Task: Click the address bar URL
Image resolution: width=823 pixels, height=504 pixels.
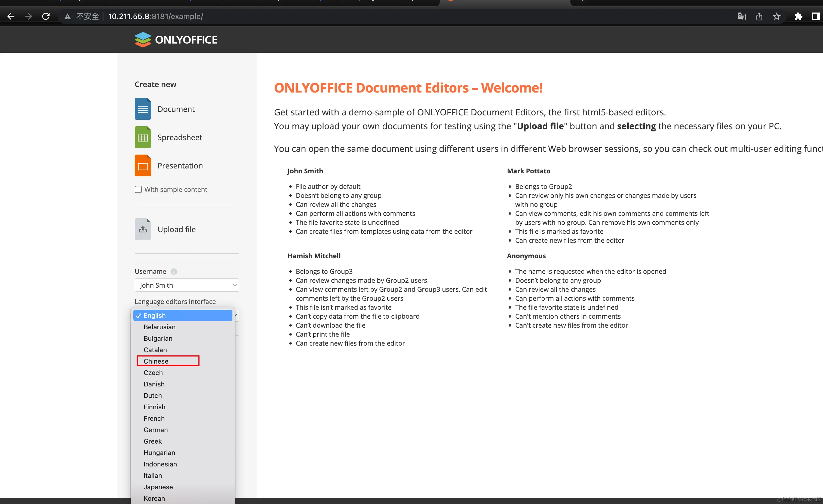Action: tap(156, 16)
